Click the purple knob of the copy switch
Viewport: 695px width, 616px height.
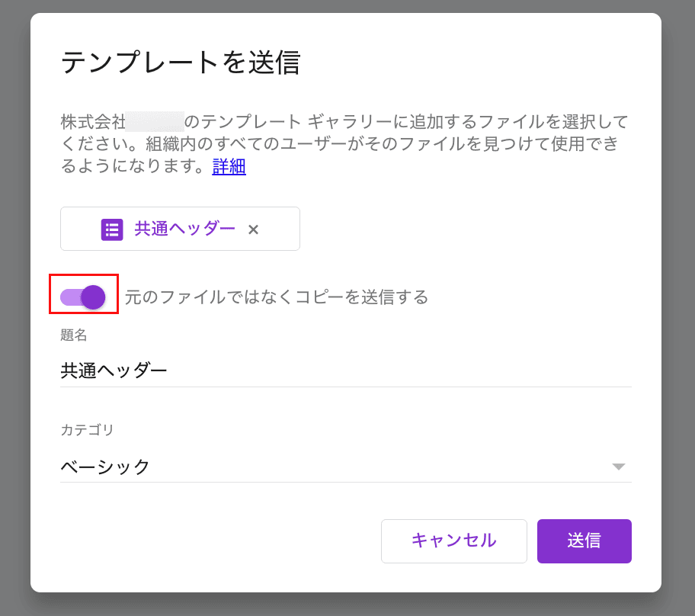pos(93,297)
